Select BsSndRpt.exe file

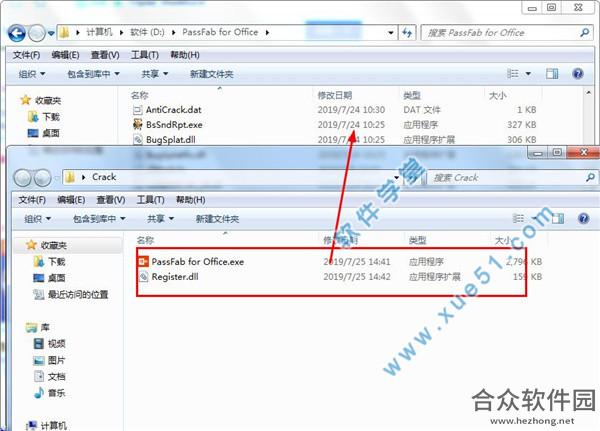coord(174,125)
